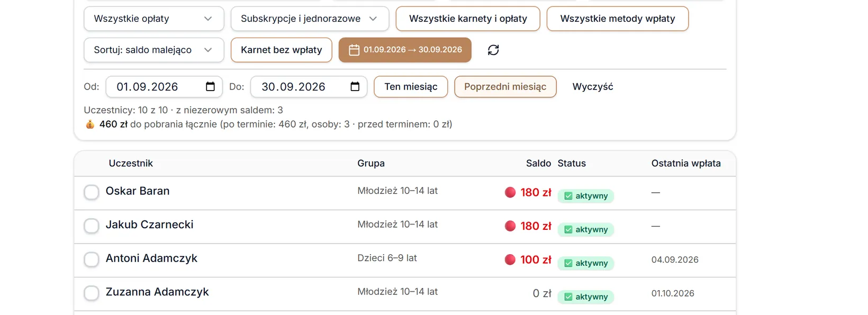Toggle Karnet bez wpłaty filter
This screenshot has width=868, height=315.
(x=282, y=50)
